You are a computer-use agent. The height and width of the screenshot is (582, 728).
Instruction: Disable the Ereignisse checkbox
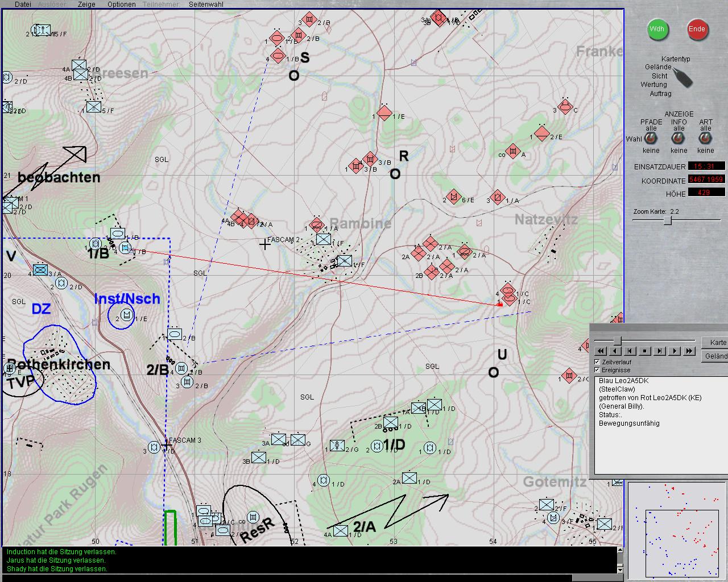[x=597, y=370]
